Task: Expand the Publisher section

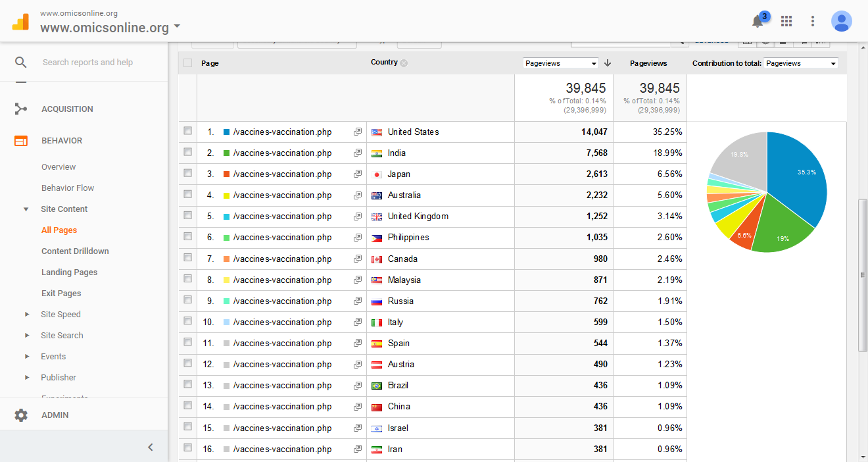Action: 27,378
